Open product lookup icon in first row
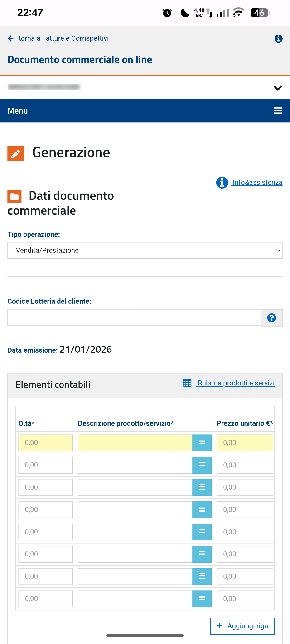 pos(202,443)
